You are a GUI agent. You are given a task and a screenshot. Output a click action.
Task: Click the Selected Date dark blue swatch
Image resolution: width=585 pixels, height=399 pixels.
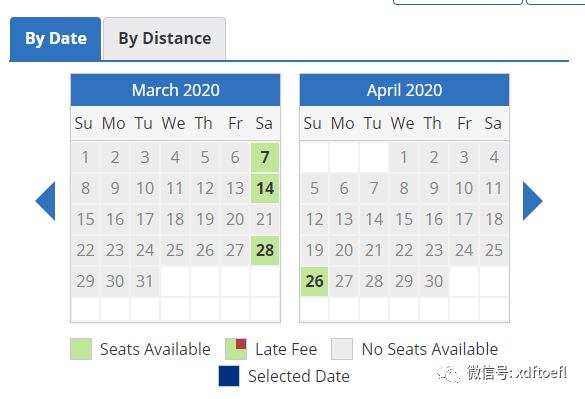coord(229,376)
